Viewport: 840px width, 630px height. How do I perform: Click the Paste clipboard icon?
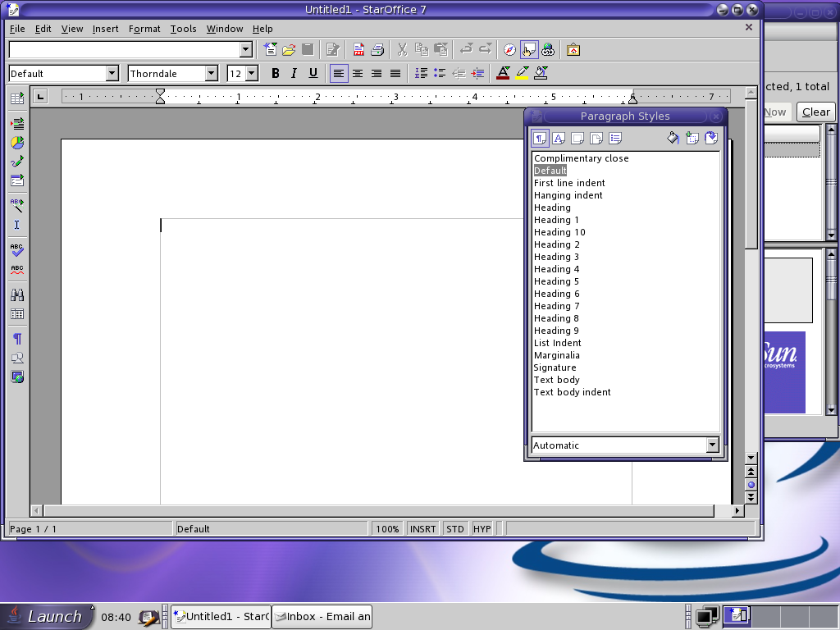[x=441, y=50]
